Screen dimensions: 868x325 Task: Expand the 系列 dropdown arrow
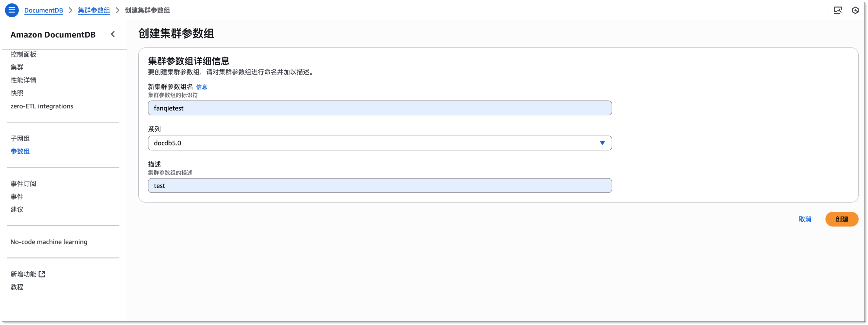pos(602,143)
